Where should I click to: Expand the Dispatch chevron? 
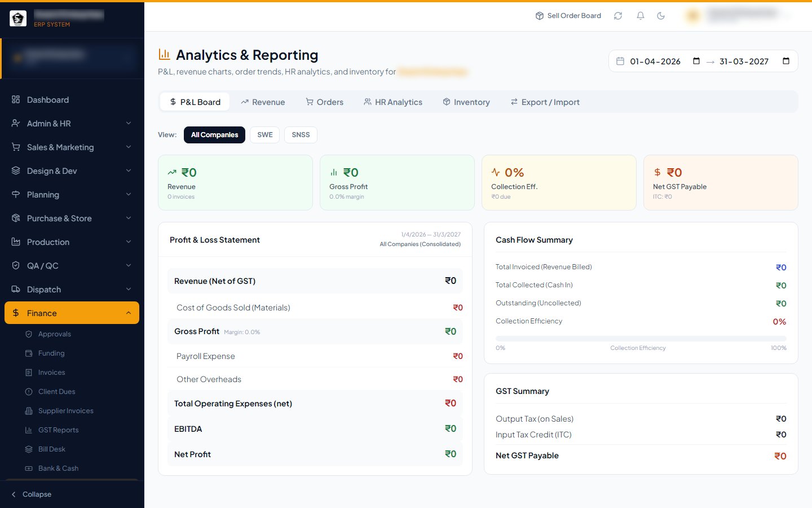tap(129, 289)
